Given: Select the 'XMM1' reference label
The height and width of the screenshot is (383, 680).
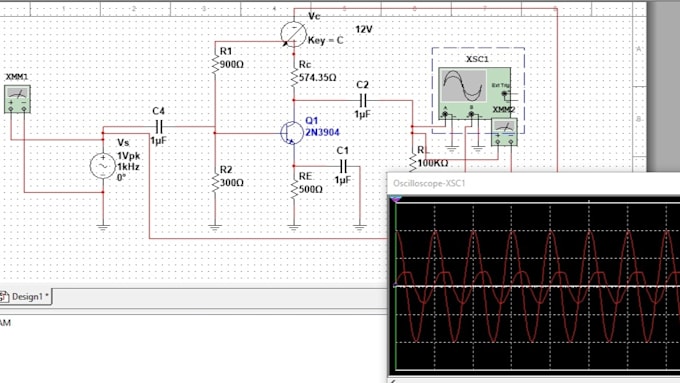Looking at the screenshot, I should pos(16,77).
